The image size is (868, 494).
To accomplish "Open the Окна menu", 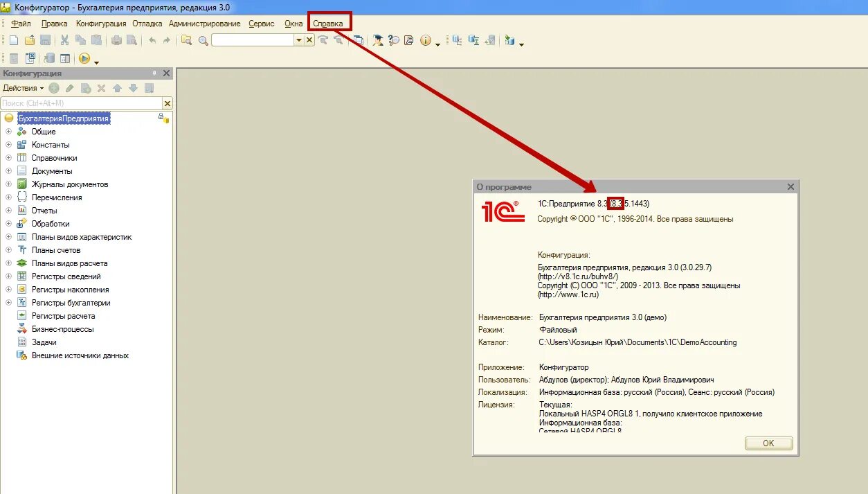I will [x=293, y=24].
